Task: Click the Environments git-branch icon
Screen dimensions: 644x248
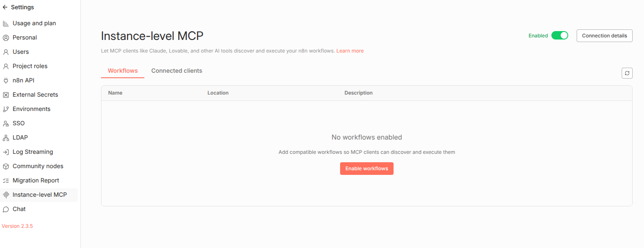Action: click(x=6, y=109)
